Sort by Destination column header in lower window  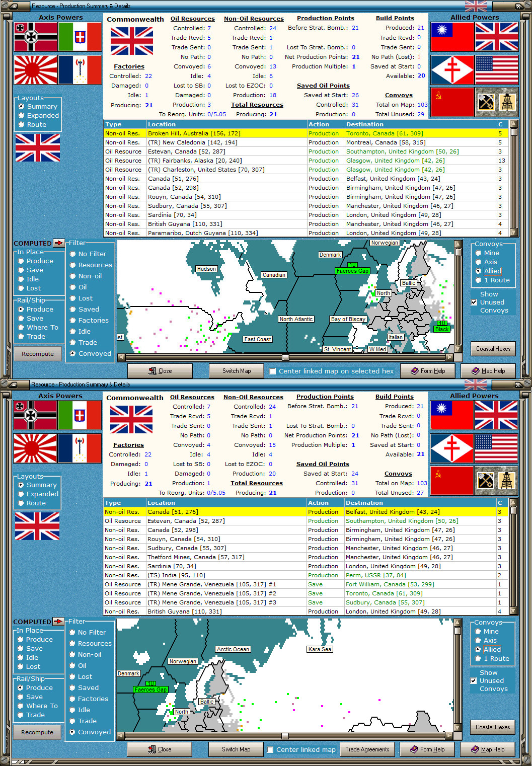421,503
